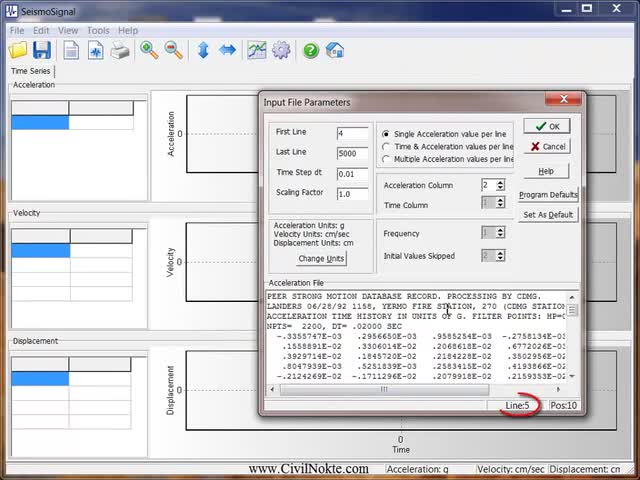Image resolution: width=640 pixels, height=480 pixels.
Task: Open file using the folder icon
Action: (x=18, y=50)
